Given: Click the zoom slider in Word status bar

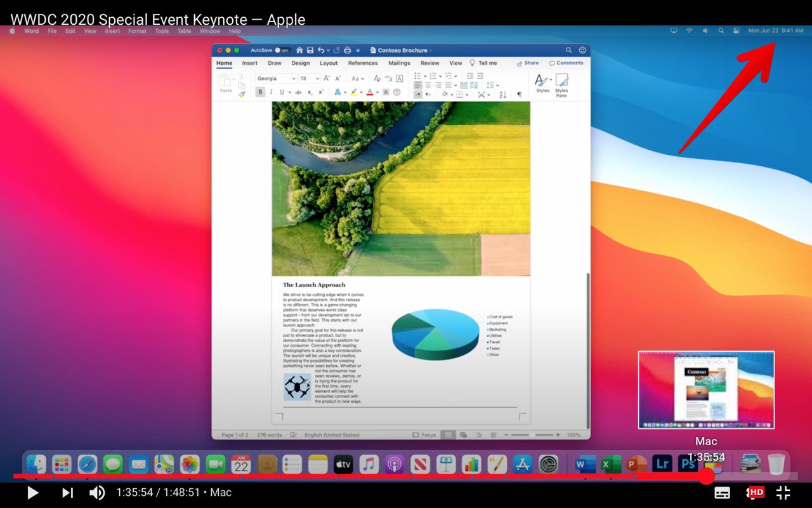Looking at the screenshot, I should (x=532, y=435).
